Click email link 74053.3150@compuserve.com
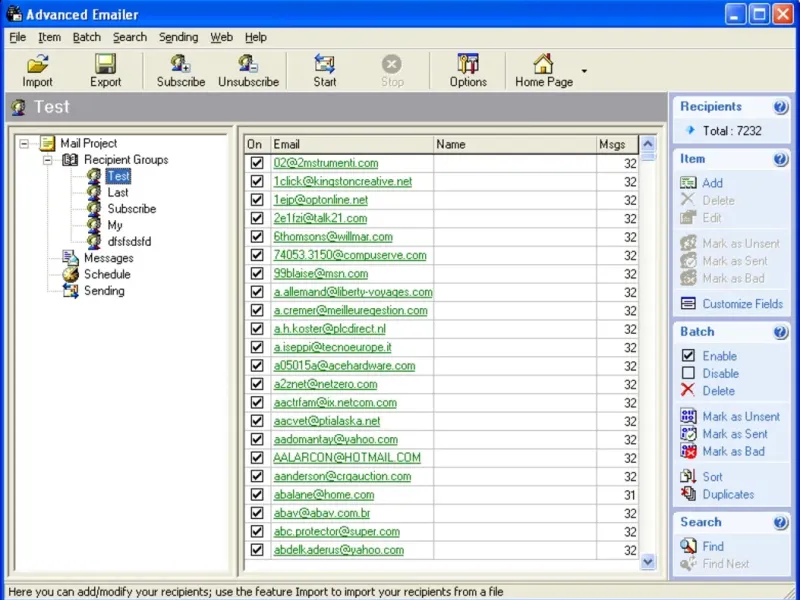Viewport: 800px width, 600px height. 349,255
